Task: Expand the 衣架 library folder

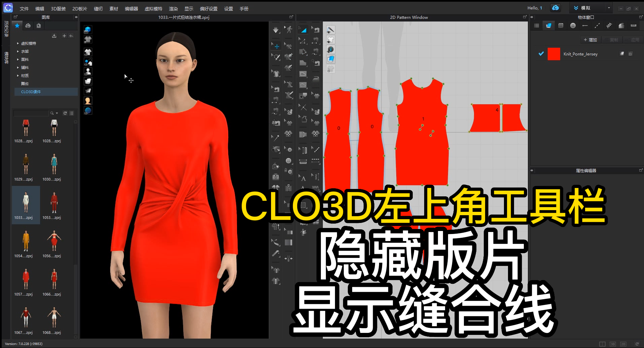Action: coord(18,51)
